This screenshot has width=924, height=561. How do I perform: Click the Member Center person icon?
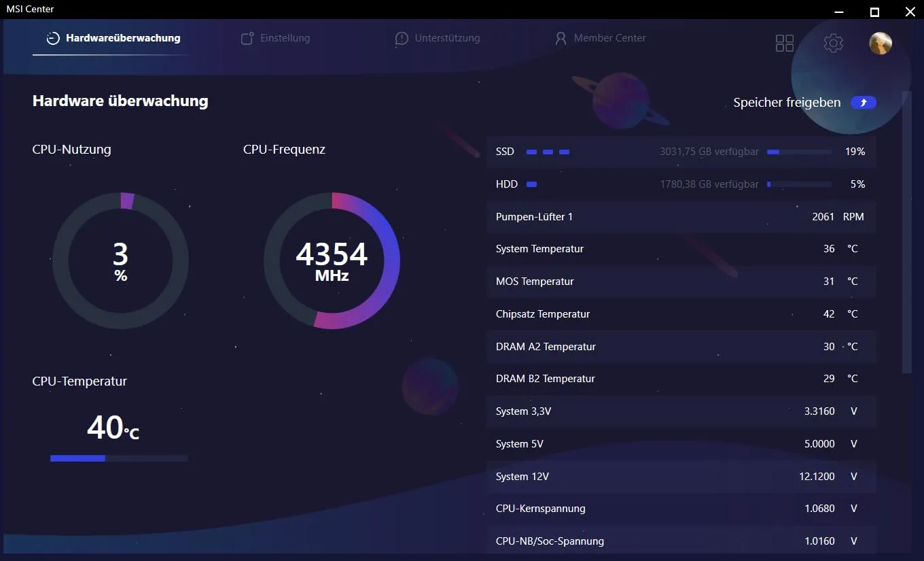561,38
